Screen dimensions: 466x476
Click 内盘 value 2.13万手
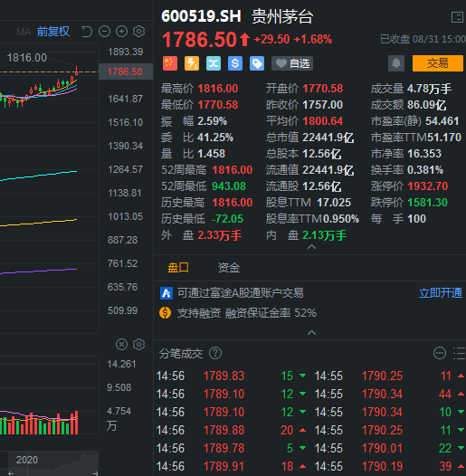325,235
